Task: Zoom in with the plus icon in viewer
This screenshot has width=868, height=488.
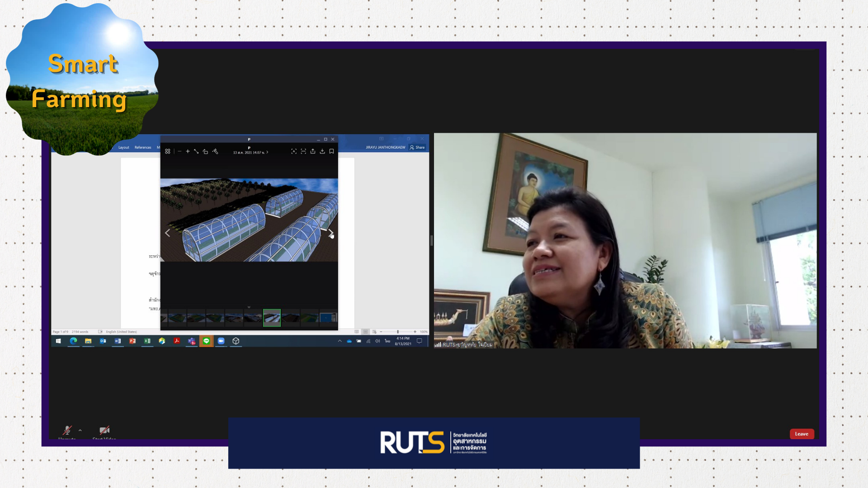Action: click(188, 152)
